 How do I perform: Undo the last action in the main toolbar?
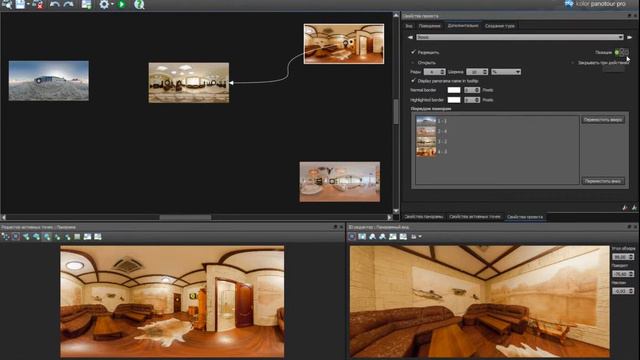54,4
